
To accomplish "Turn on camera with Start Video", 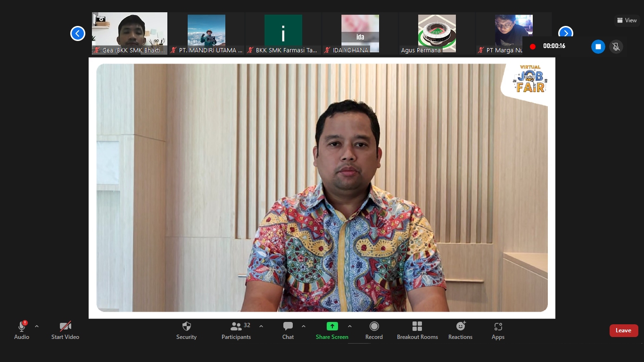I will (65, 330).
